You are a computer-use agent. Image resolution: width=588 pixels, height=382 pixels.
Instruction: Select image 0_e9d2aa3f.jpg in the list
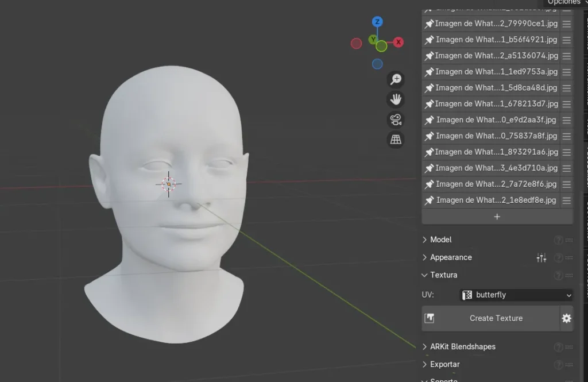(496, 120)
